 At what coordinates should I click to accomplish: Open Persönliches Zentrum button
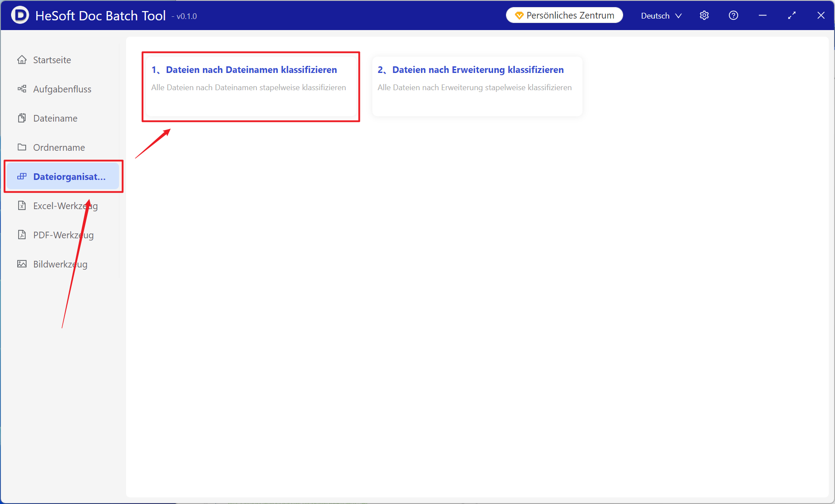(x=564, y=15)
